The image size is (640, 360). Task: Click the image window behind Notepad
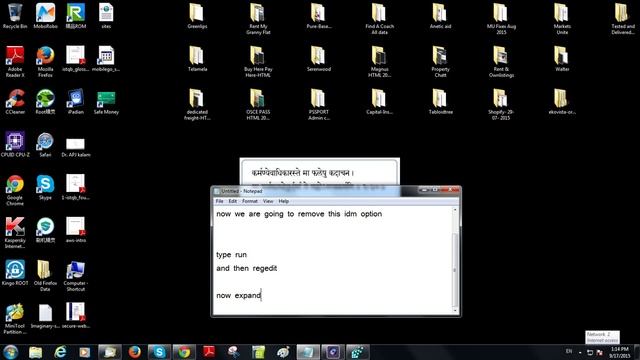click(319, 171)
